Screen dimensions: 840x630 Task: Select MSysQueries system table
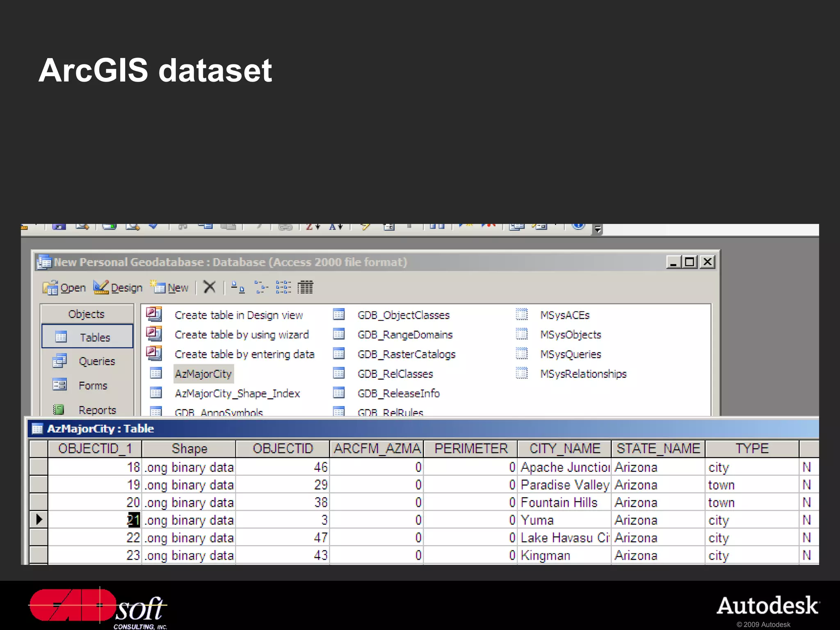571,354
